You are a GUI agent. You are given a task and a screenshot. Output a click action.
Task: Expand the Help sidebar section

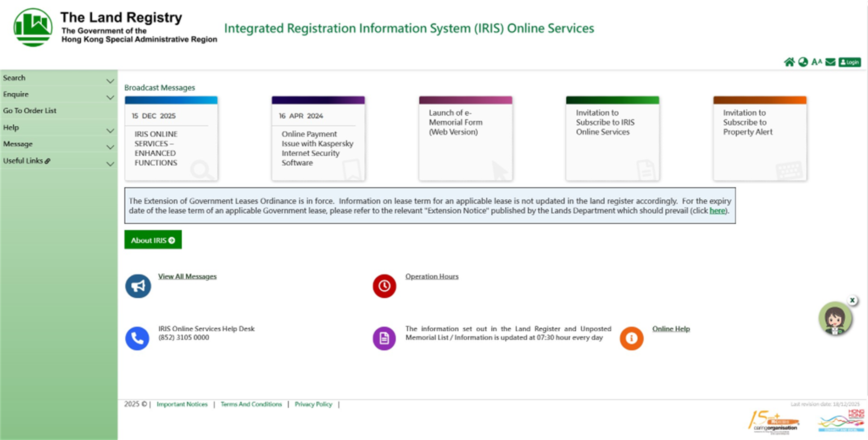[58, 128]
